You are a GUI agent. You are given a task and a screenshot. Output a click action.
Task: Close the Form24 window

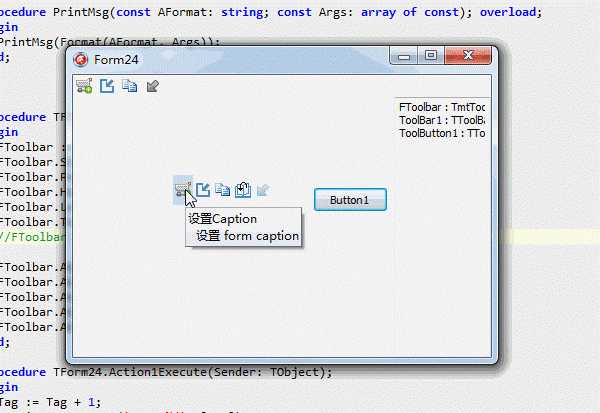(468, 56)
